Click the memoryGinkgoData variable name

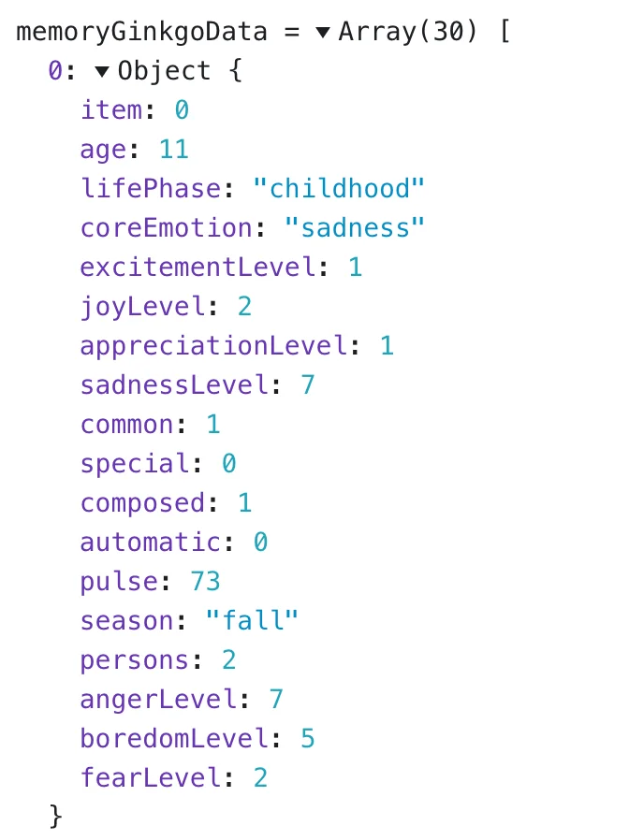click(x=142, y=32)
